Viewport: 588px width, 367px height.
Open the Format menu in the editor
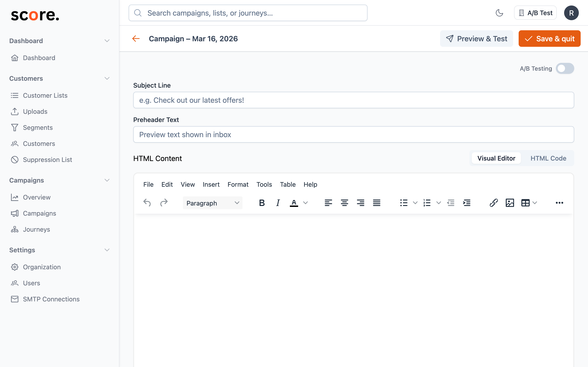(x=238, y=184)
